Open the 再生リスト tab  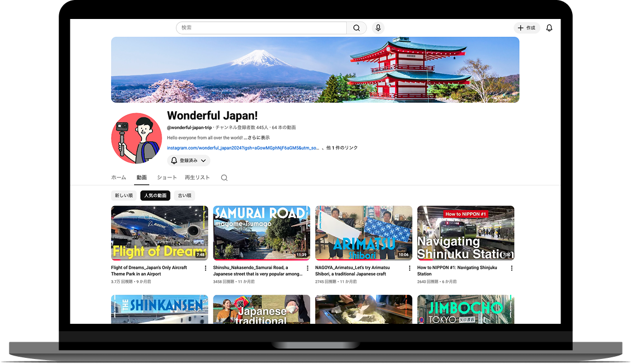(197, 177)
